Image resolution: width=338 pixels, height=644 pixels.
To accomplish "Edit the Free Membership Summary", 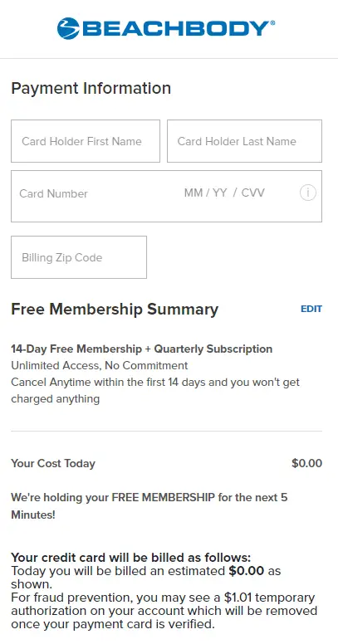I will point(311,309).
